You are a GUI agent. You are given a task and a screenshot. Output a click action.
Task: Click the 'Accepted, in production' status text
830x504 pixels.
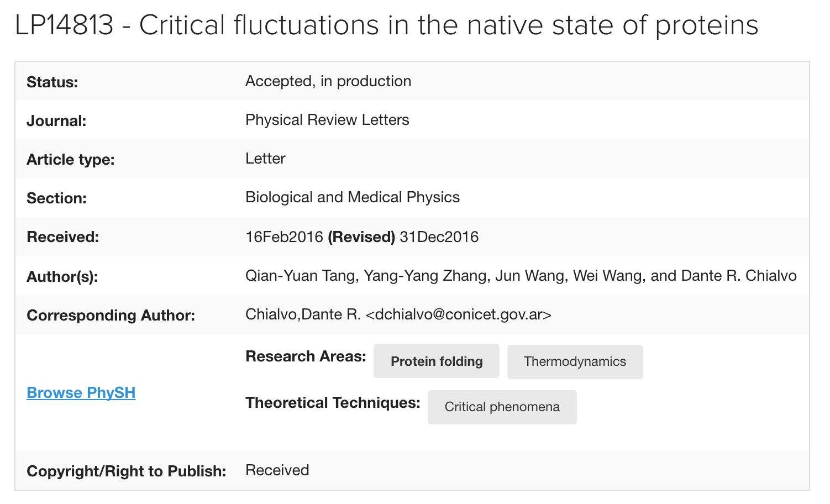[328, 81]
